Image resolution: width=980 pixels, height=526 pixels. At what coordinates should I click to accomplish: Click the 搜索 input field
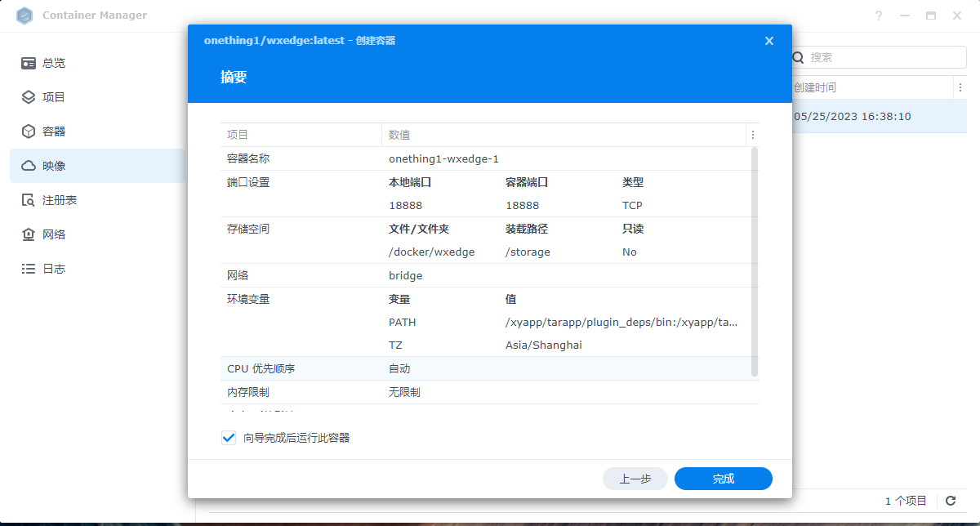[x=879, y=57]
